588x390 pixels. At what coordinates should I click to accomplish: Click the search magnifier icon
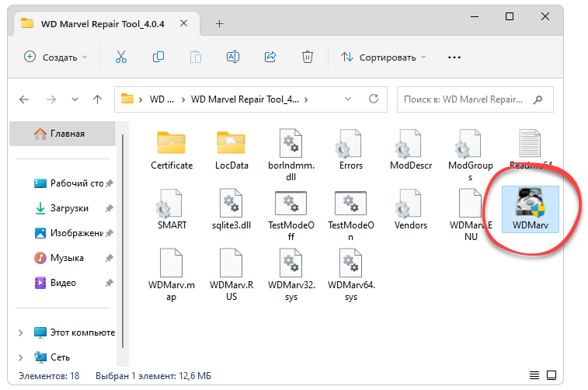click(538, 99)
